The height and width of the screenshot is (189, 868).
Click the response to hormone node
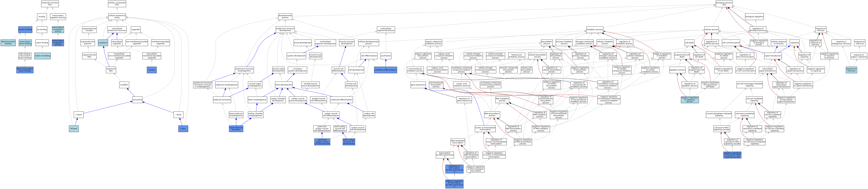click(x=851, y=70)
